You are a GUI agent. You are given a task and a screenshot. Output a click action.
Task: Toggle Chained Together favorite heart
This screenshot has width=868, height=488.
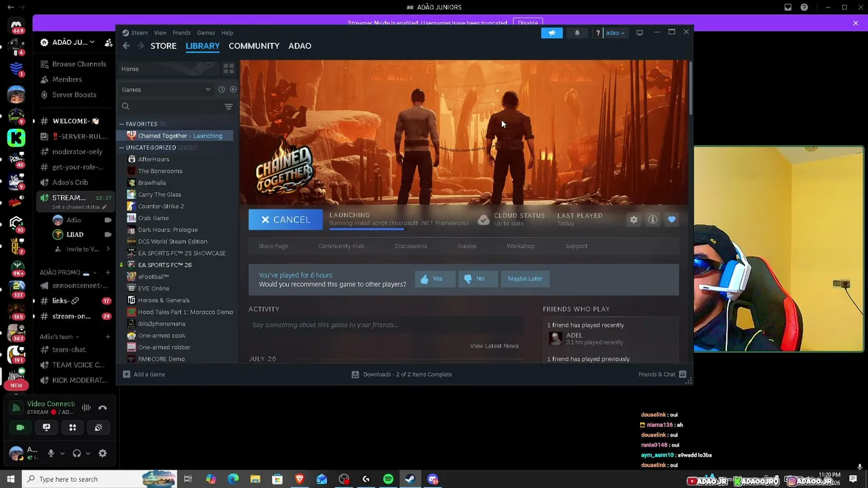671,220
